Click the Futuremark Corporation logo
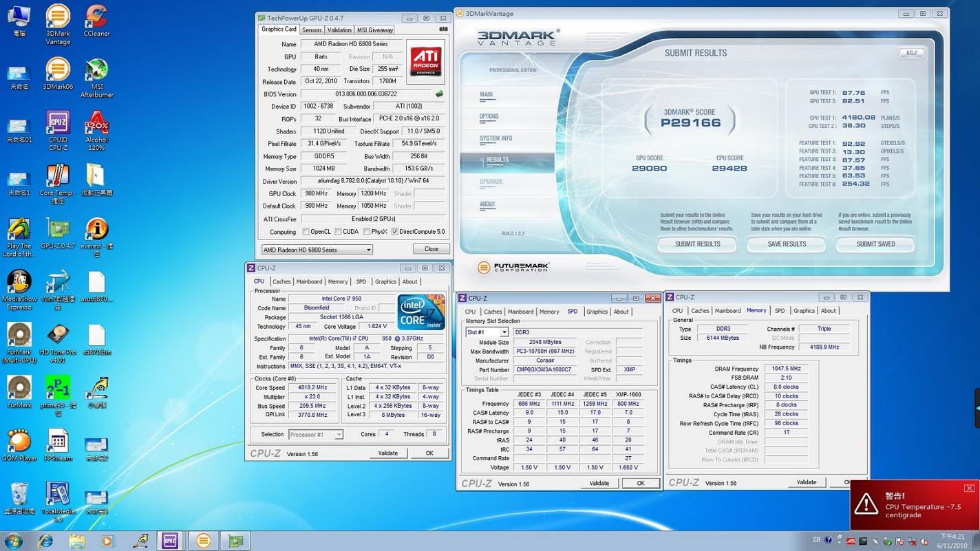 coord(513,267)
